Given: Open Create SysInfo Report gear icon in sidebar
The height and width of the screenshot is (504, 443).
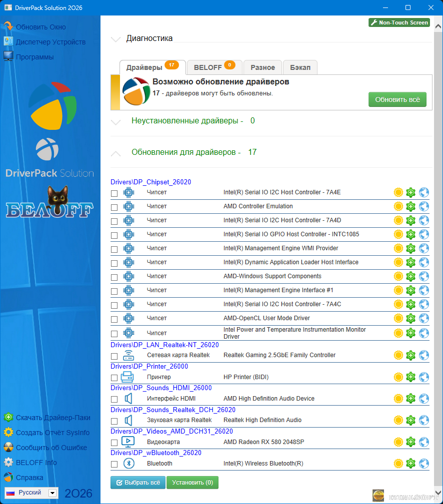Looking at the screenshot, I should [8, 433].
